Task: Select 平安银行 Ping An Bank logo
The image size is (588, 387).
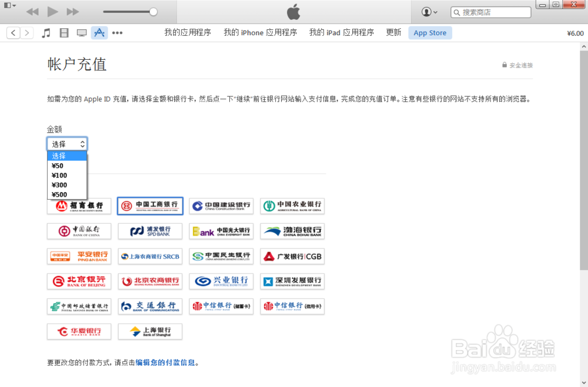Action: (x=79, y=256)
